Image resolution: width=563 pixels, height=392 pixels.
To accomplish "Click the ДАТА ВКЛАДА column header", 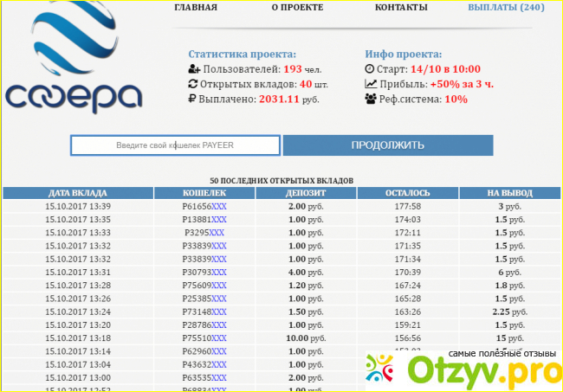I will point(78,193).
